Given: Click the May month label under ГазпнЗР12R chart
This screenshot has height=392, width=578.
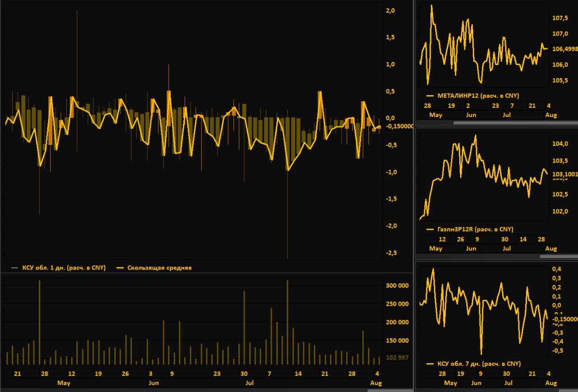Looking at the screenshot, I should [x=436, y=249].
